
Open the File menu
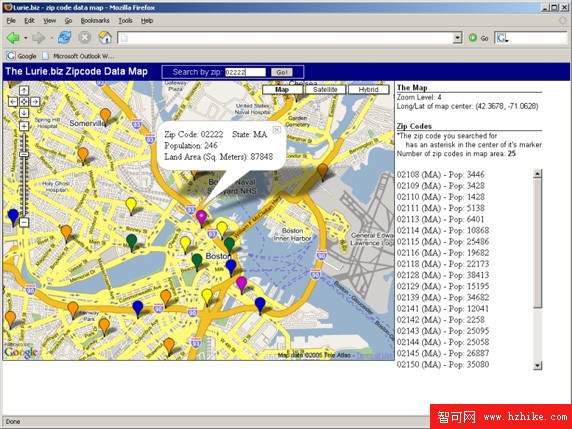coord(11,21)
